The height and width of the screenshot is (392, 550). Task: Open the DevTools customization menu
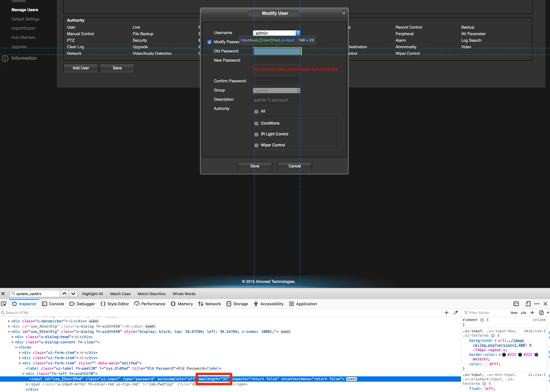point(537,304)
